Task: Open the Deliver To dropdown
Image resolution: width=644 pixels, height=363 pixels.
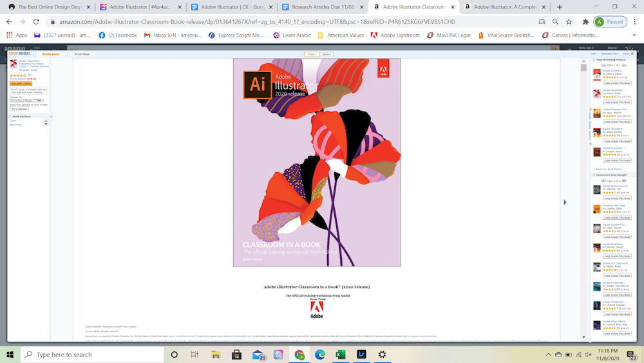Action: tap(26, 101)
